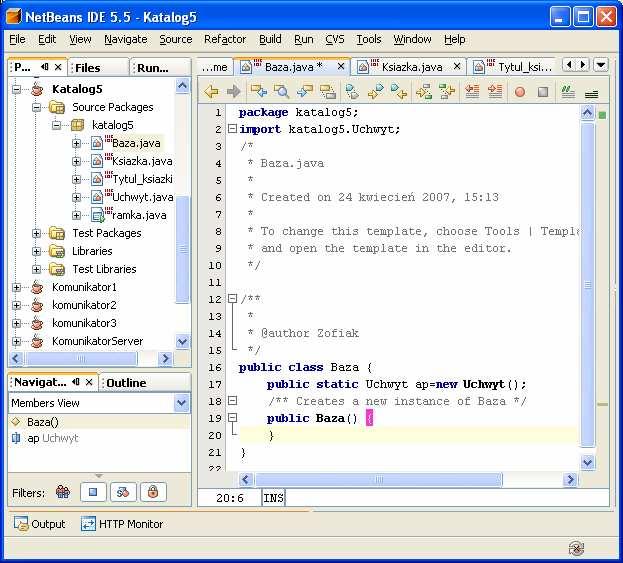Screen dimensions: 623x563
Task: Open the Refactor menu
Action: [x=225, y=39]
